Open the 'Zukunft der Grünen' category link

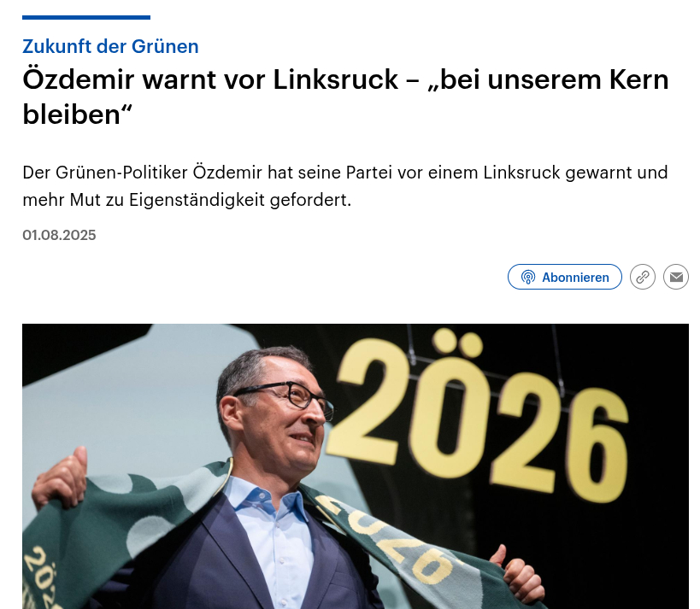click(x=110, y=46)
